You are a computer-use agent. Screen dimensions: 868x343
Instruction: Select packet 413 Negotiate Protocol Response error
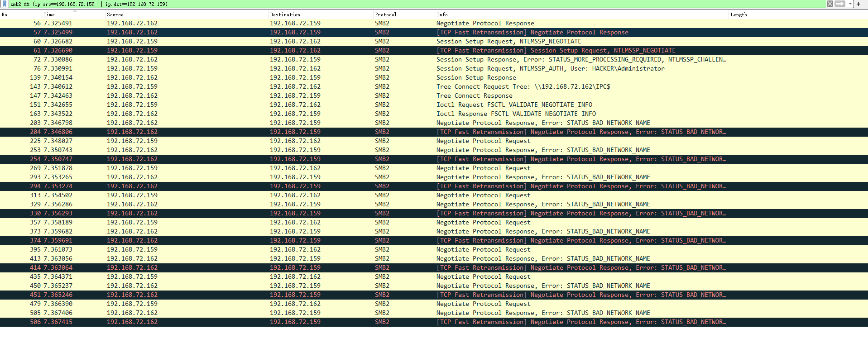coord(434,259)
